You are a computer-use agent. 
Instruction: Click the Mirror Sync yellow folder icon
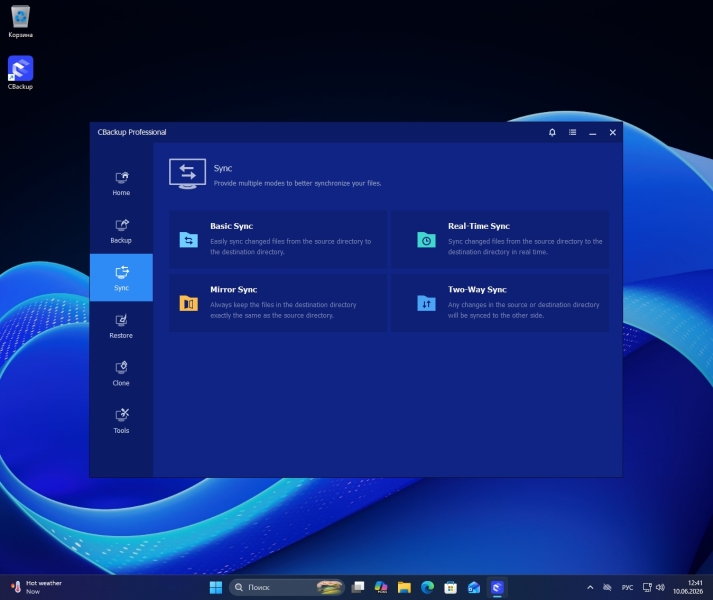[189, 303]
